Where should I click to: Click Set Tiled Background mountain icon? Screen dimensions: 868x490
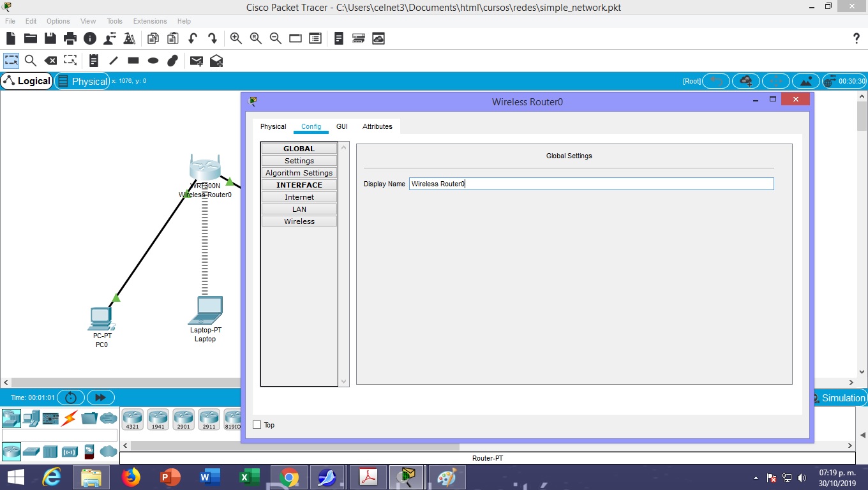tap(805, 81)
